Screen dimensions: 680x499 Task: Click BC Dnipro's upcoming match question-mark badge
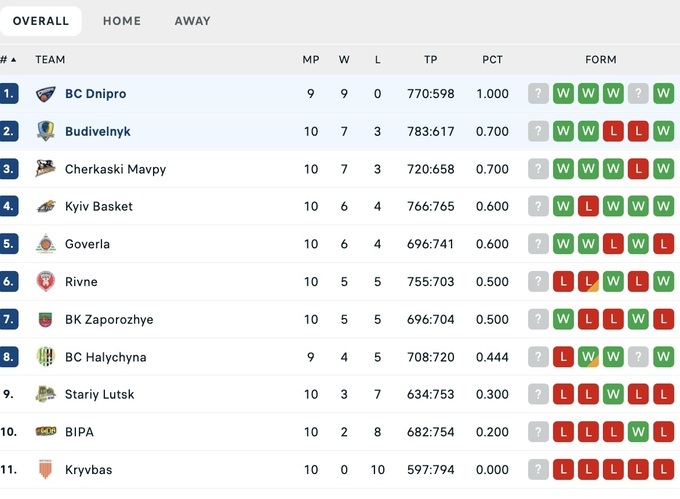coord(539,94)
